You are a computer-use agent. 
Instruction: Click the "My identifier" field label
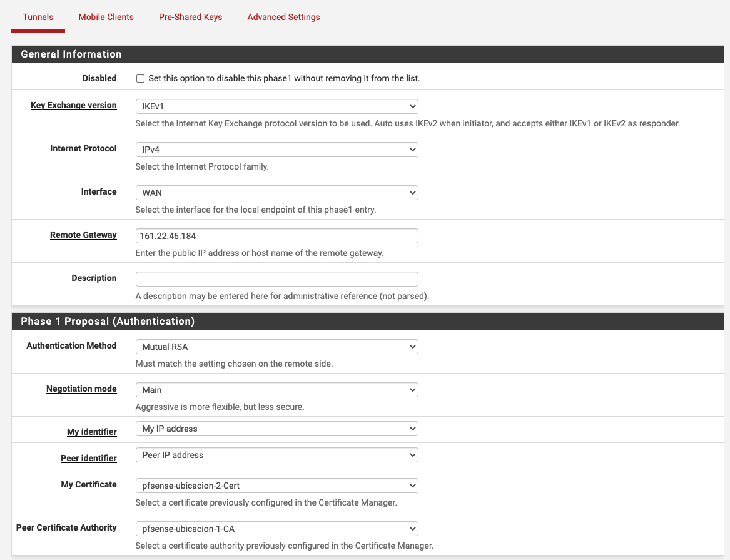[92, 432]
